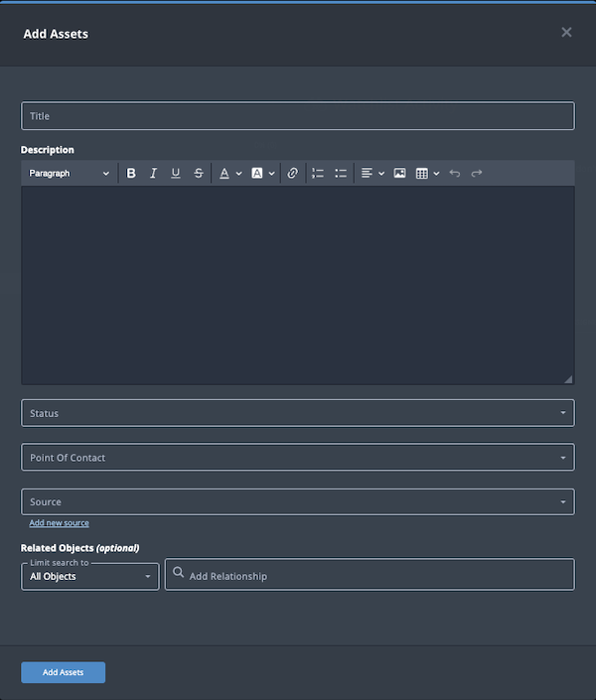Apply italic formatting
596x700 pixels.
153,173
